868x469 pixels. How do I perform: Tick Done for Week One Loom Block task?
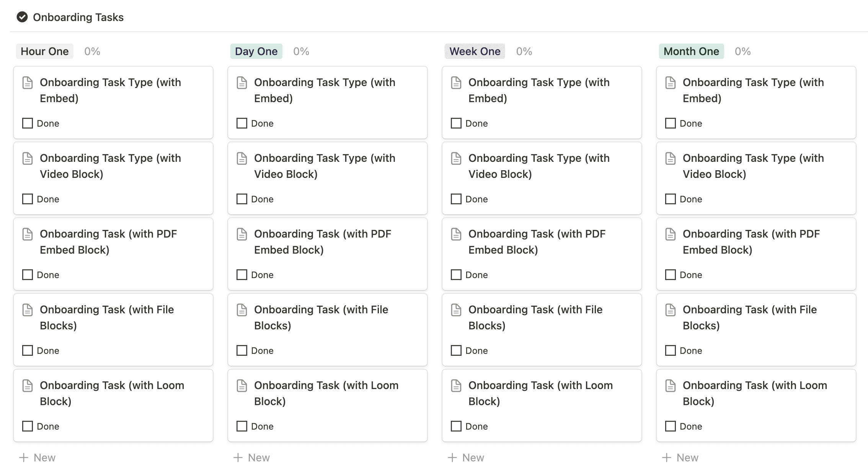pyautogui.click(x=456, y=426)
